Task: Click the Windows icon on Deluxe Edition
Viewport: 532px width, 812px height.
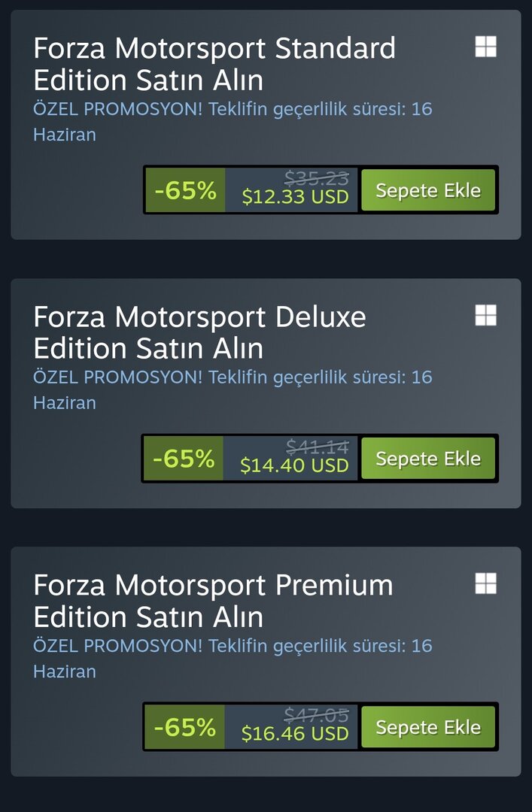Action: click(486, 315)
